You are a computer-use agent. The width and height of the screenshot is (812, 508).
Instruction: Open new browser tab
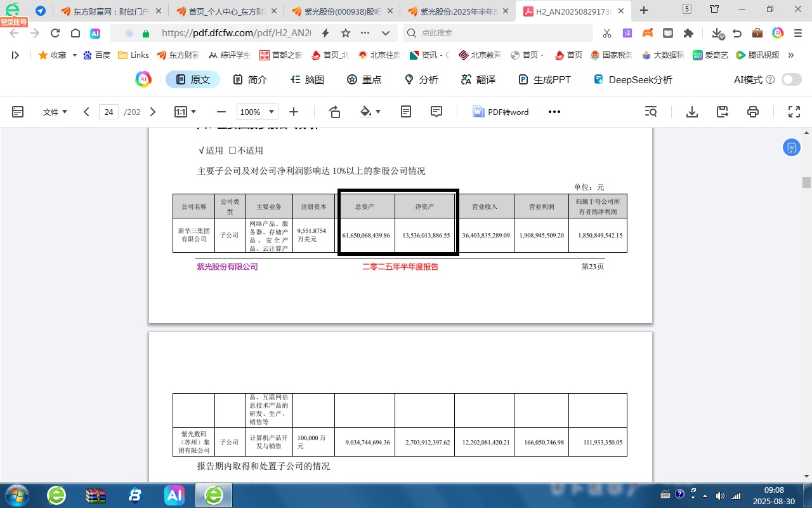point(644,10)
